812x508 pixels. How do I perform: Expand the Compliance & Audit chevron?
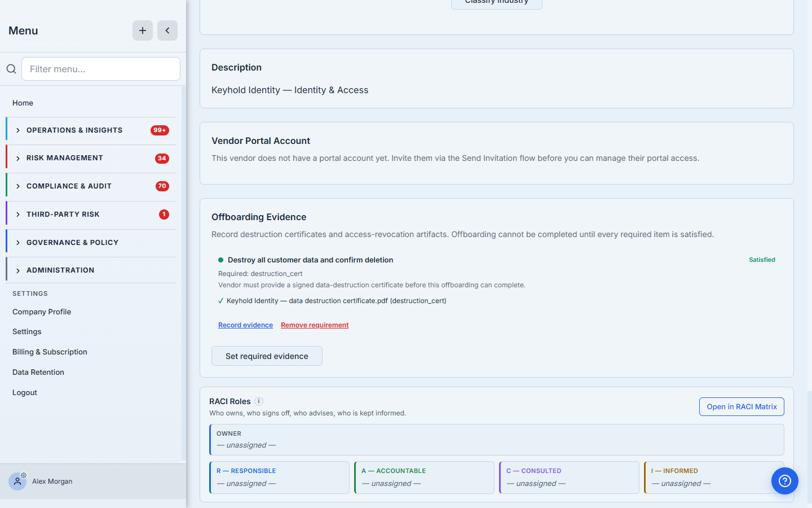click(x=18, y=186)
